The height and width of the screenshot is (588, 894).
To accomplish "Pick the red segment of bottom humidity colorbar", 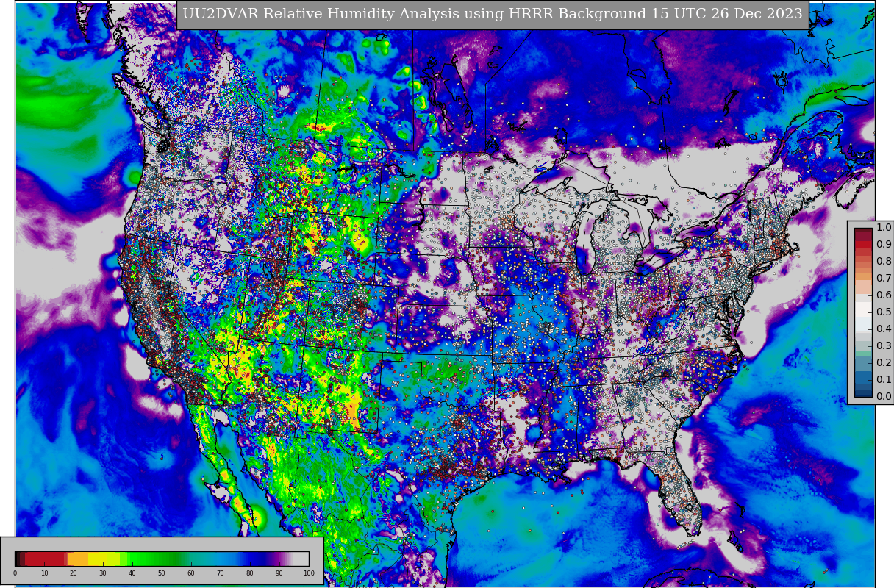I will [x=44, y=559].
